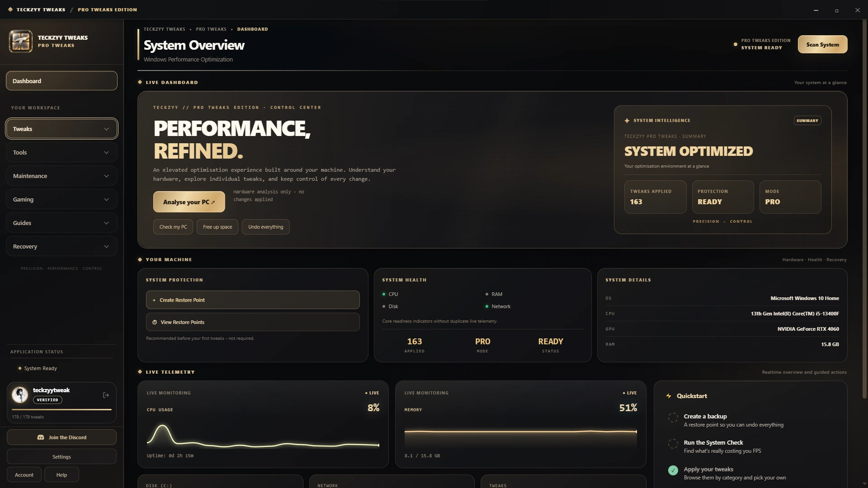Image resolution: width=868 pixels, height=488 pixels.
Task: Click the Your Machine diamond marker
Action: tap(140, 260)
